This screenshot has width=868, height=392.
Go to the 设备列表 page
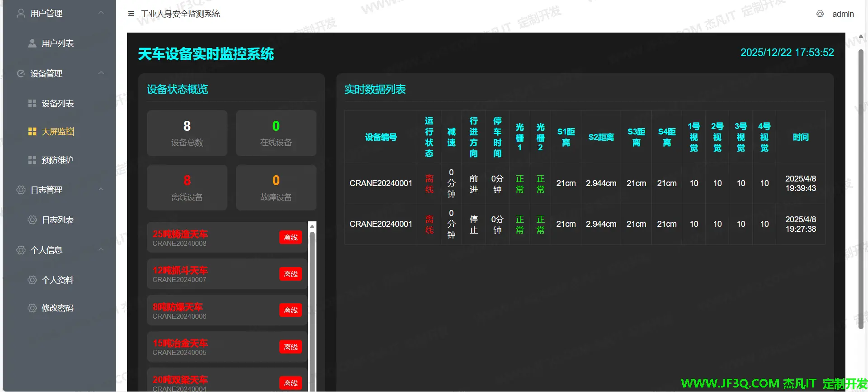(58, 104)
